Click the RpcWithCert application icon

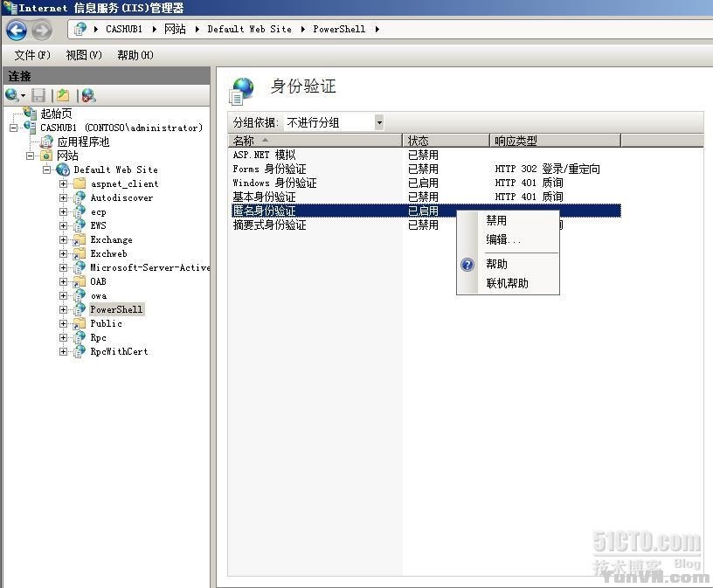tap(80, 351)
